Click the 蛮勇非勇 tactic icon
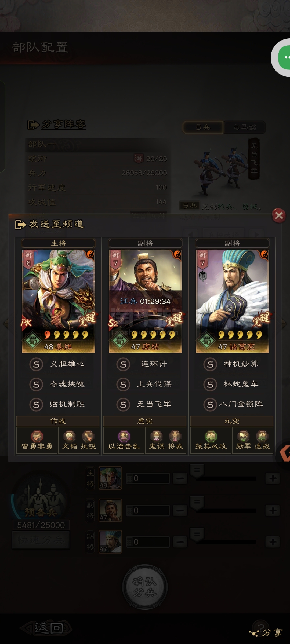Screen dimensions: 290x644 (x=37, y=440)
